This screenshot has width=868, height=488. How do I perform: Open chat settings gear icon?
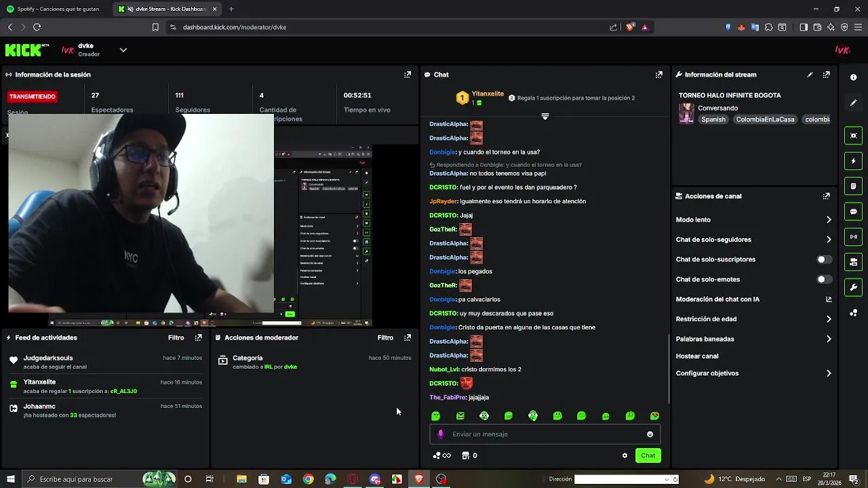coord(625,455)
